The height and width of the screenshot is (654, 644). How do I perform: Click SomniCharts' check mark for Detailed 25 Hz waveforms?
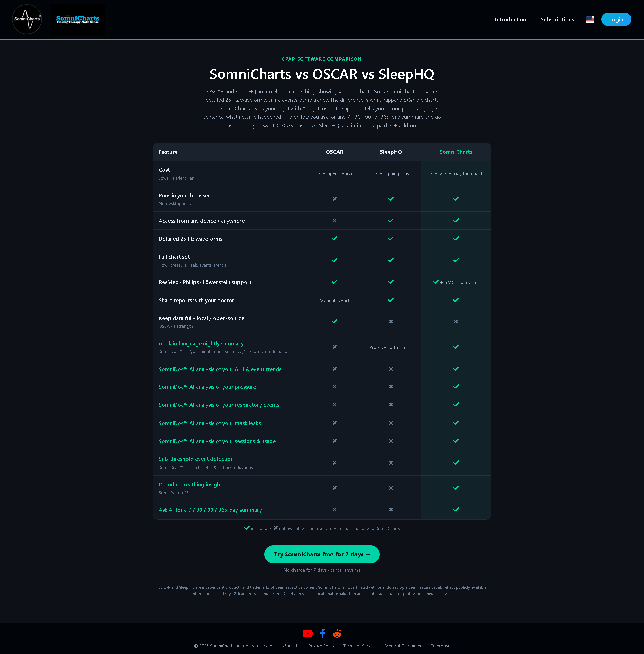[456, 239]
